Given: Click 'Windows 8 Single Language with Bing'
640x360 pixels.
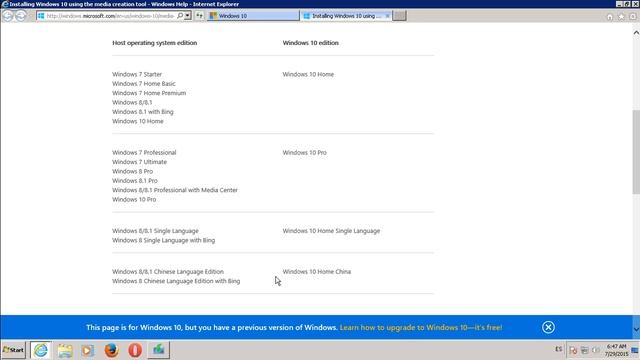Looking at the screenshot, I should click(164, 240).
